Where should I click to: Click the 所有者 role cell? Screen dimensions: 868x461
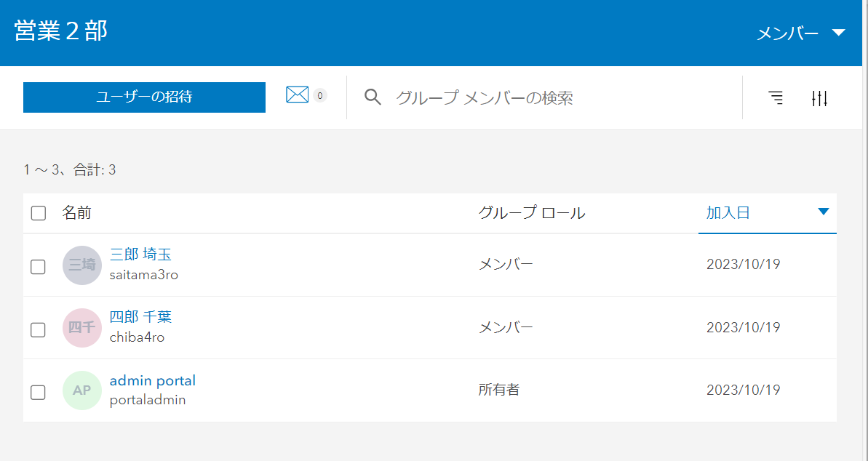pyautogui.click(x=499, y=390)
